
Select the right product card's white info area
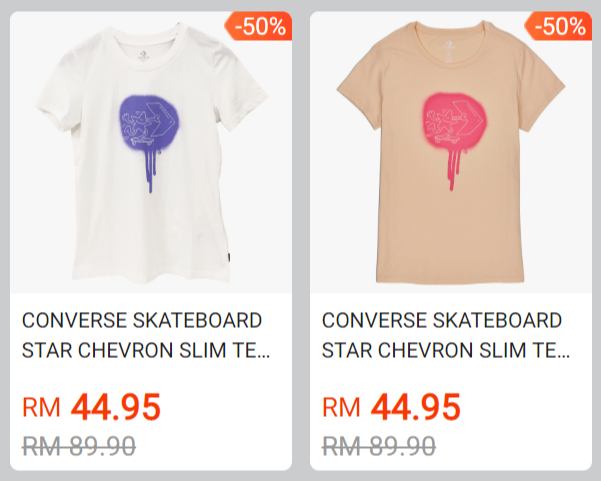click(x=451, y=382)
